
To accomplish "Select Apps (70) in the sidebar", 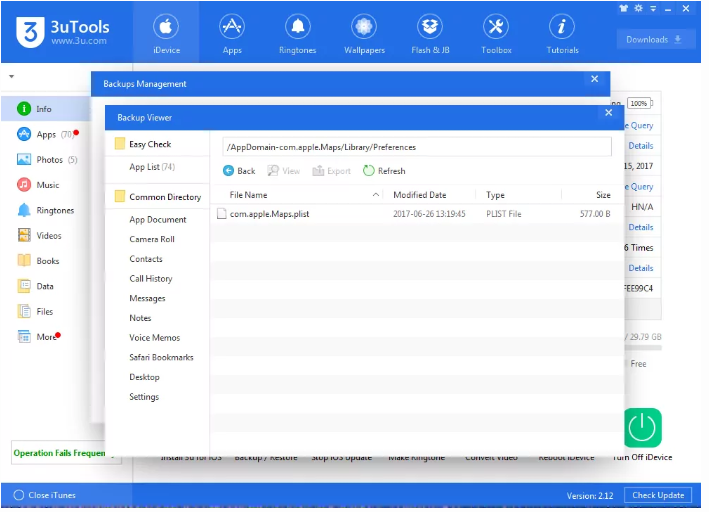I will (46, 134).
